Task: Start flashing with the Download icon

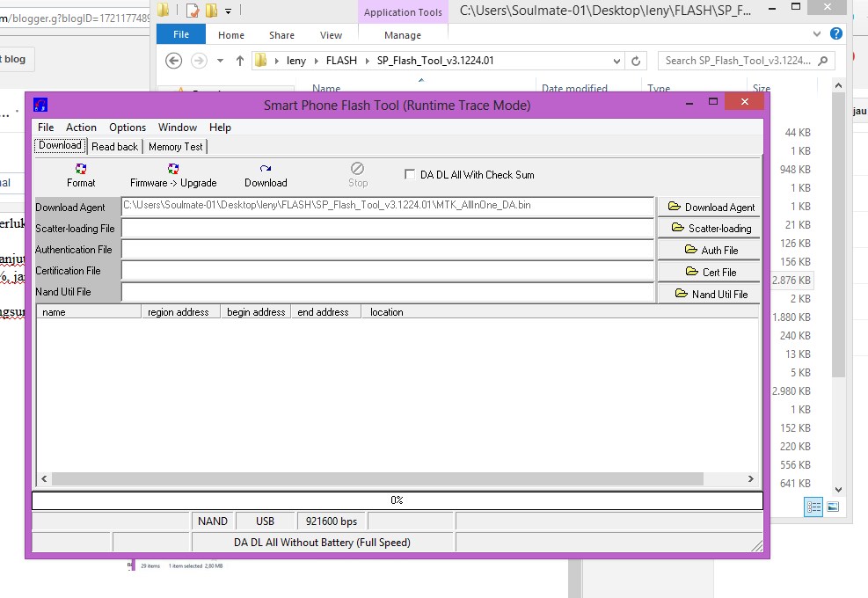Action: click(x=266, y=169)
